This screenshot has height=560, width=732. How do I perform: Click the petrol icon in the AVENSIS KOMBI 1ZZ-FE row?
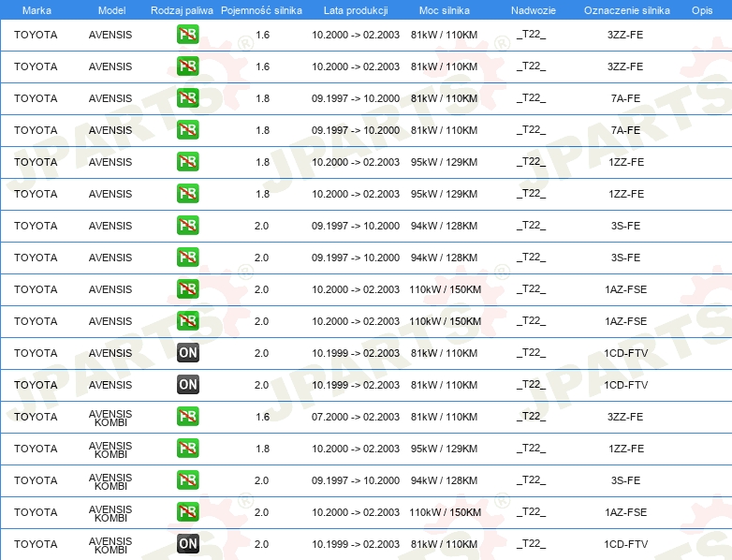187,448
